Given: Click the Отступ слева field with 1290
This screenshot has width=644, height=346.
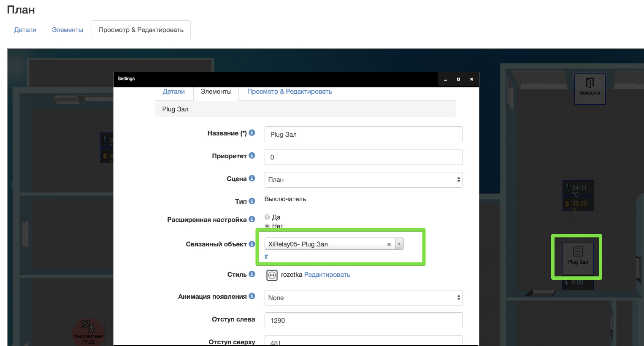Looking at the screenshot, I should point(363,320).
